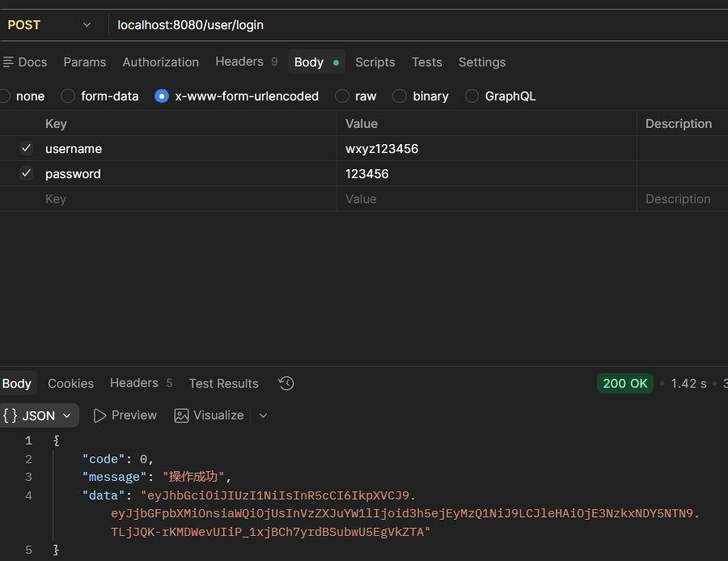The image size is (728, 561).
Task: Click the Description column header
Action: [x=679, y=124]
